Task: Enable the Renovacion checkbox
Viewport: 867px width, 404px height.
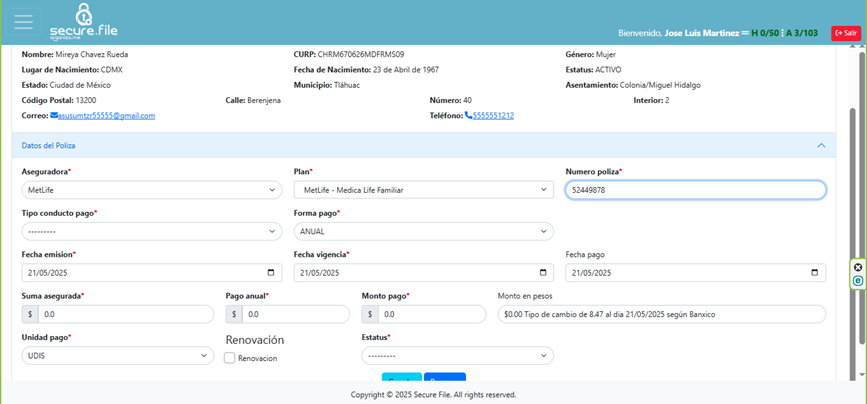Action: click(230, 358)
